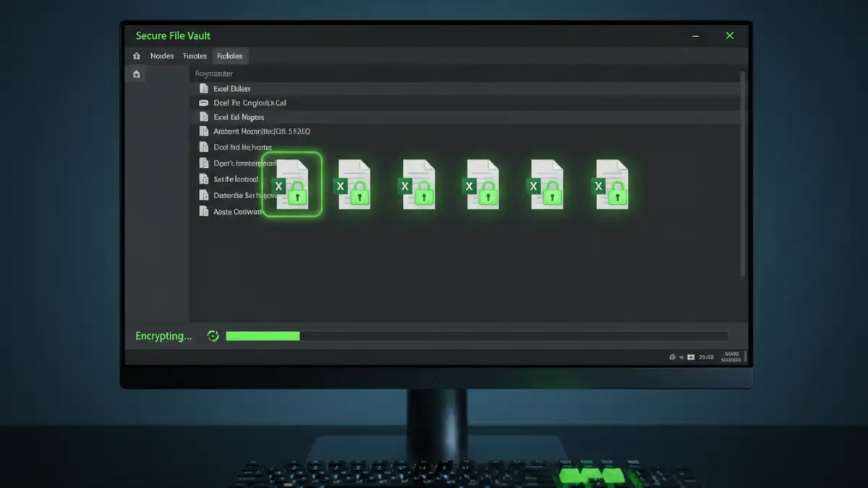Click the clock in the bottom status tray
The height and width of the screenshot is (488, 868).
tap(706, 357)
